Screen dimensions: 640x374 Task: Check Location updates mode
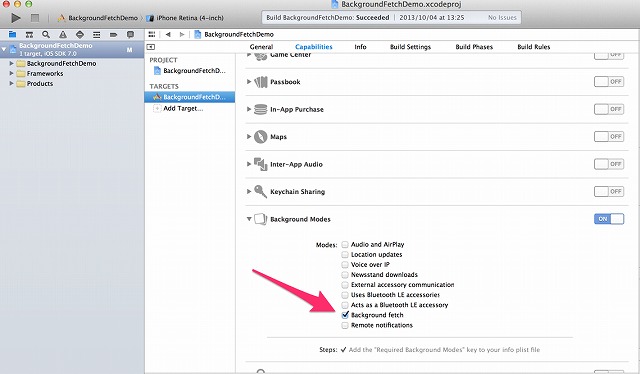pos(345,254)
